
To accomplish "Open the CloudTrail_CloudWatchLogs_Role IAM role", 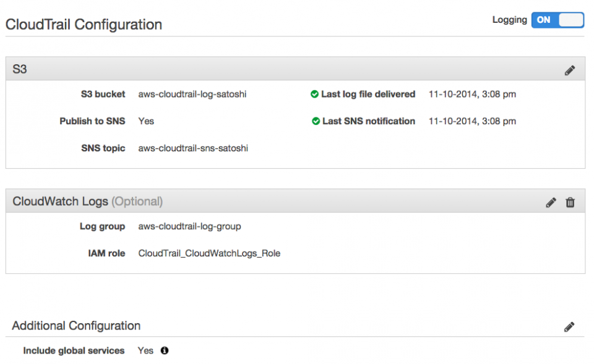I will click(x=208, y=253).
